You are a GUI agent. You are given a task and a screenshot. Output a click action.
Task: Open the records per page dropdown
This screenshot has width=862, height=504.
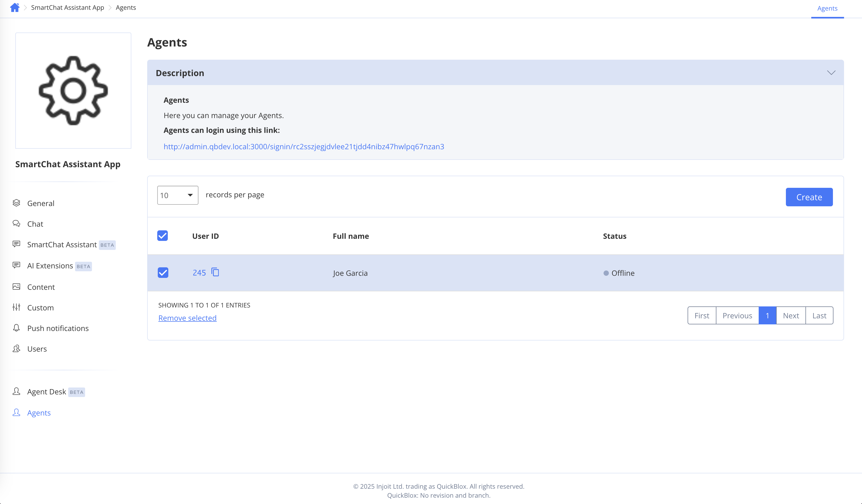pos(178,195)
